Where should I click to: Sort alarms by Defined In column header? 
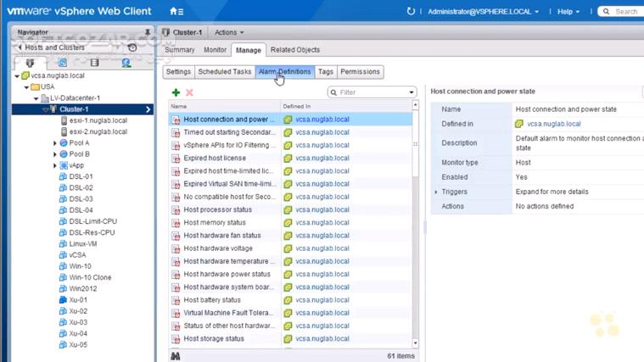[346, 106]
